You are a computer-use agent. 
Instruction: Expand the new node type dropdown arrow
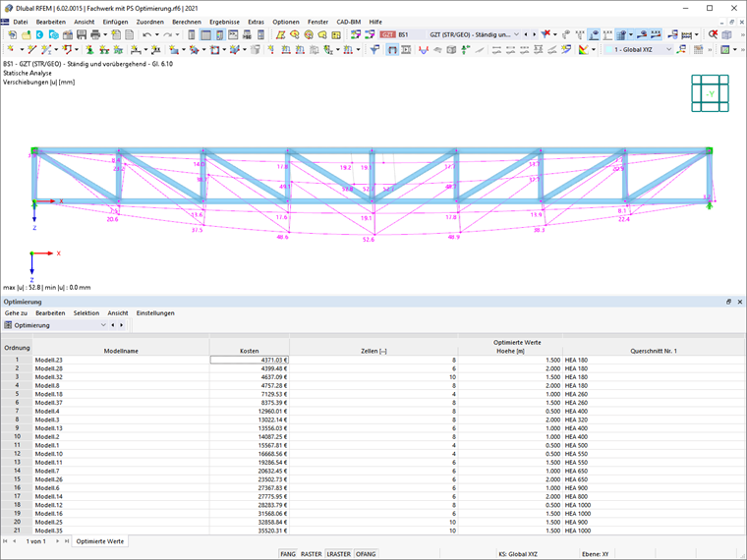point(22,49)
